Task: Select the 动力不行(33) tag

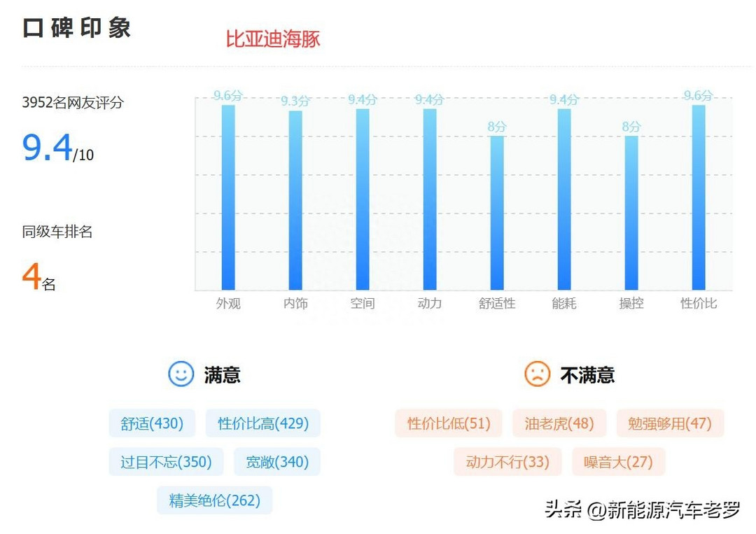Action: click(x=507, y=462)
